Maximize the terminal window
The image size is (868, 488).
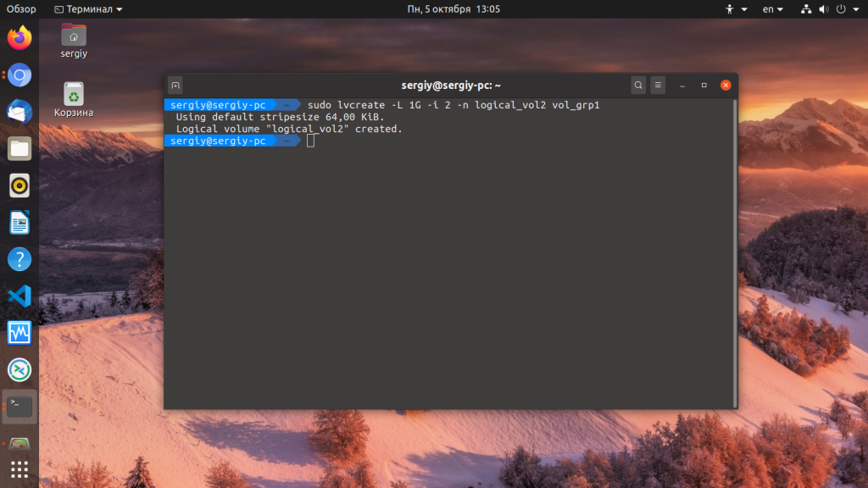click(x=704, y=86)
